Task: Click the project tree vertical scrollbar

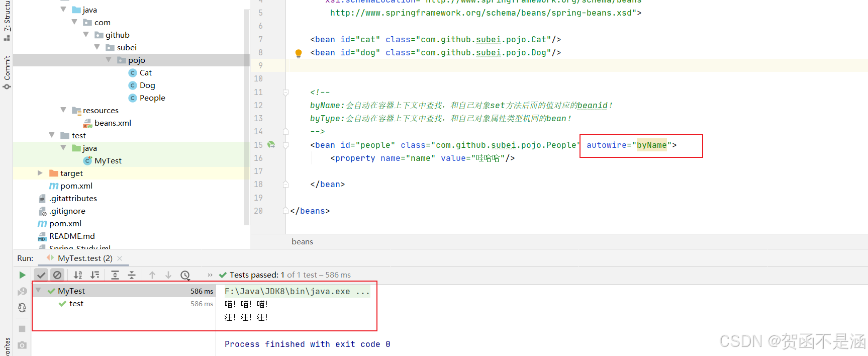Action: pos(247,118)
